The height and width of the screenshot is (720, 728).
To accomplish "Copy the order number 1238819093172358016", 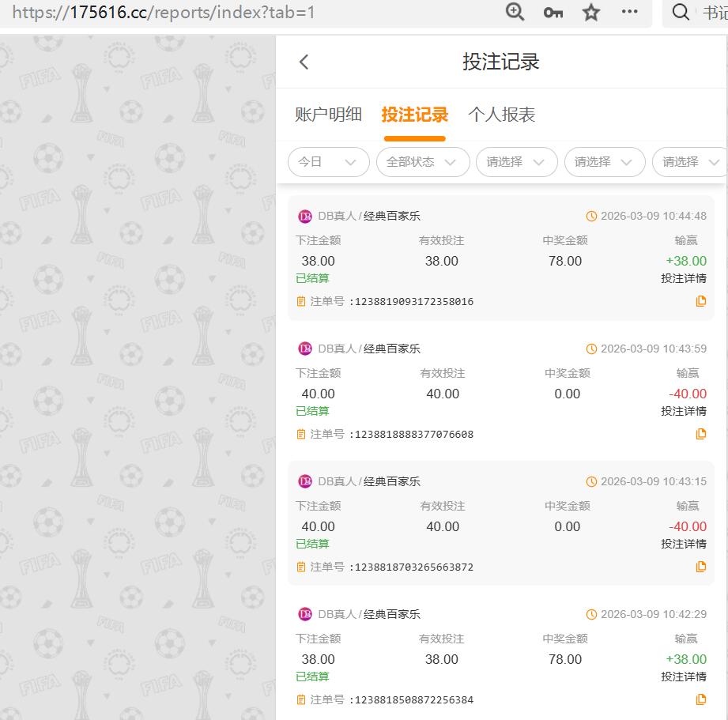I will point(700,301).
